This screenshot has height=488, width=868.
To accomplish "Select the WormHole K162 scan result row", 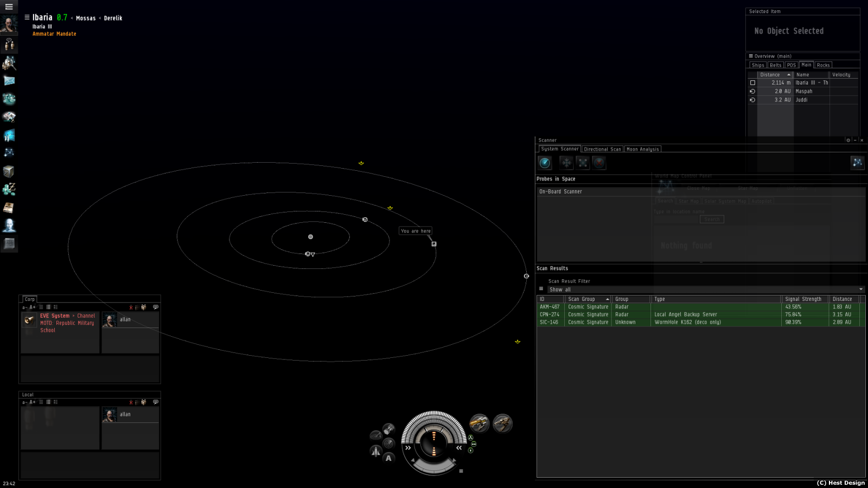I will click(700, 322).
